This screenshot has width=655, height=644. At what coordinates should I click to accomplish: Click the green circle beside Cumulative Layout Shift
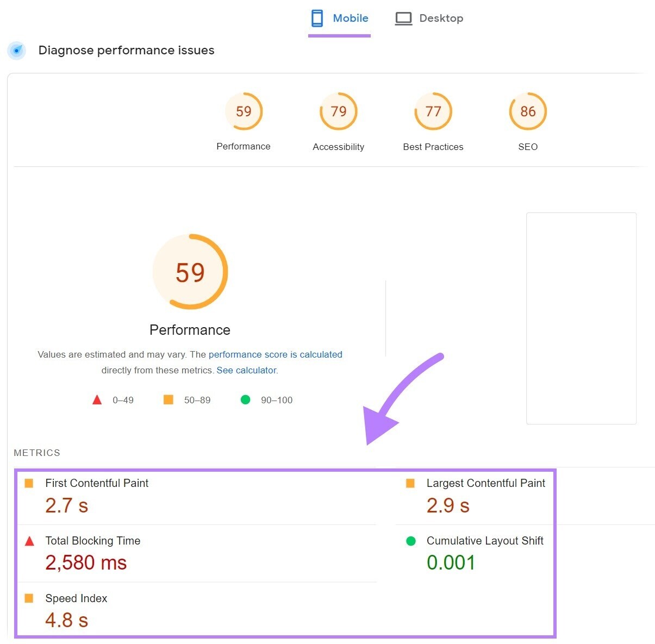[410, 541]
